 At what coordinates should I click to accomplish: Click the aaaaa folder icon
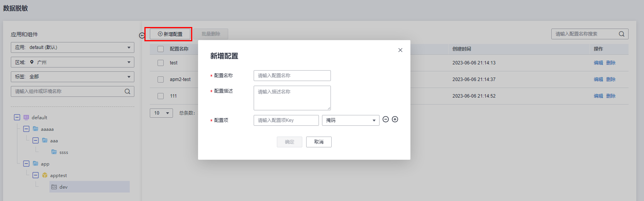(36, 129)
